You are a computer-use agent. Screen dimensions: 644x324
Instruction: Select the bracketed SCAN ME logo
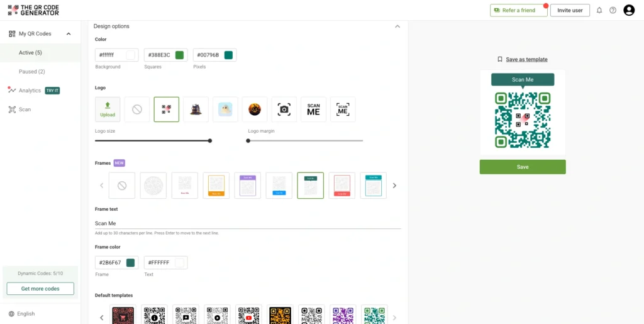click(343, 109)
